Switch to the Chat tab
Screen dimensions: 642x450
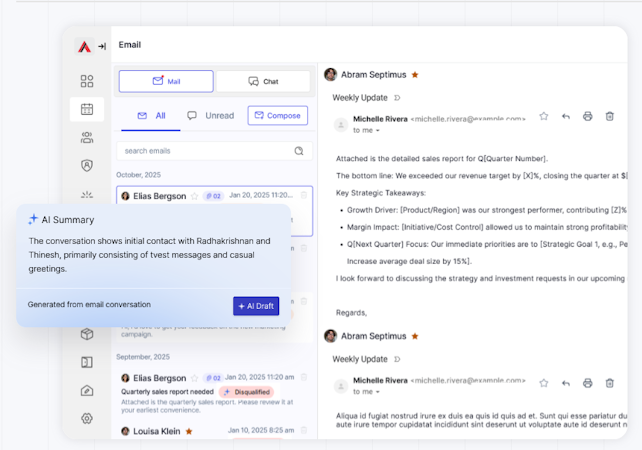click(263, 81)
